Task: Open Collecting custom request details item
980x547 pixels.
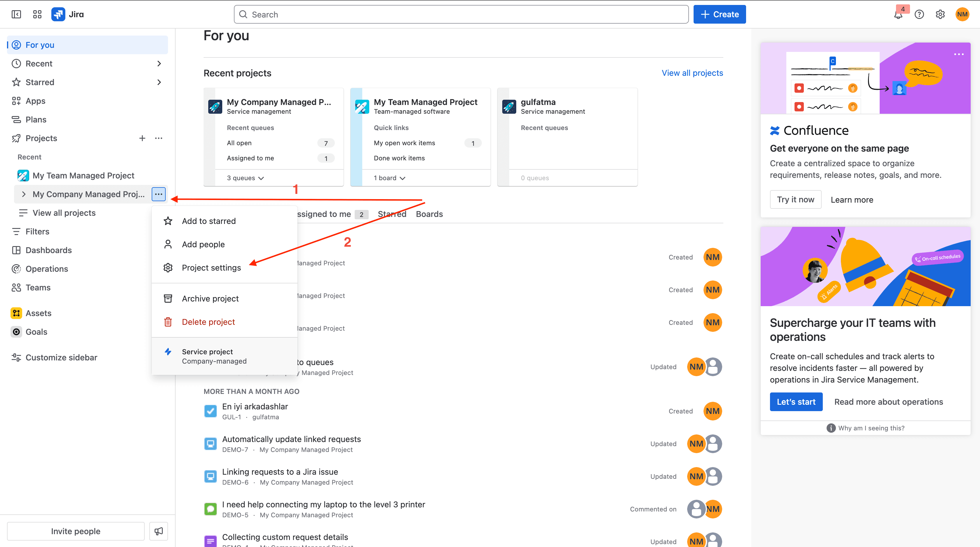Action: pos(285,537)
